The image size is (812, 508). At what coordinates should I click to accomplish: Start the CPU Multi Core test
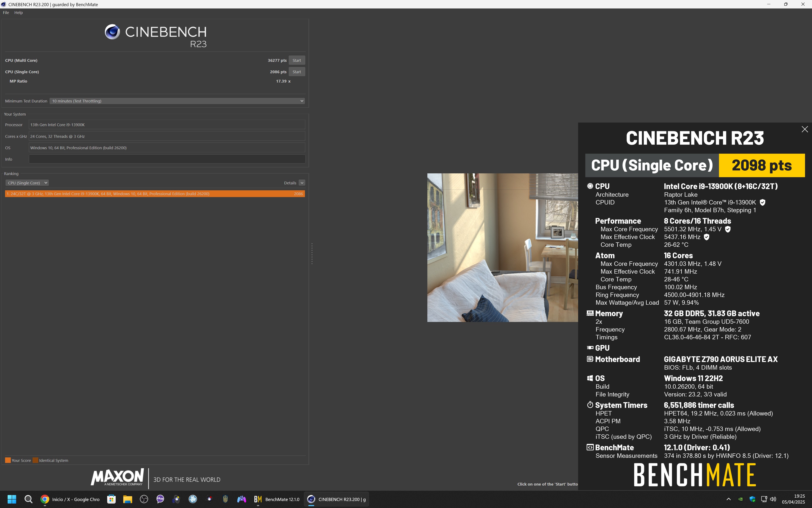click(297, 61)
